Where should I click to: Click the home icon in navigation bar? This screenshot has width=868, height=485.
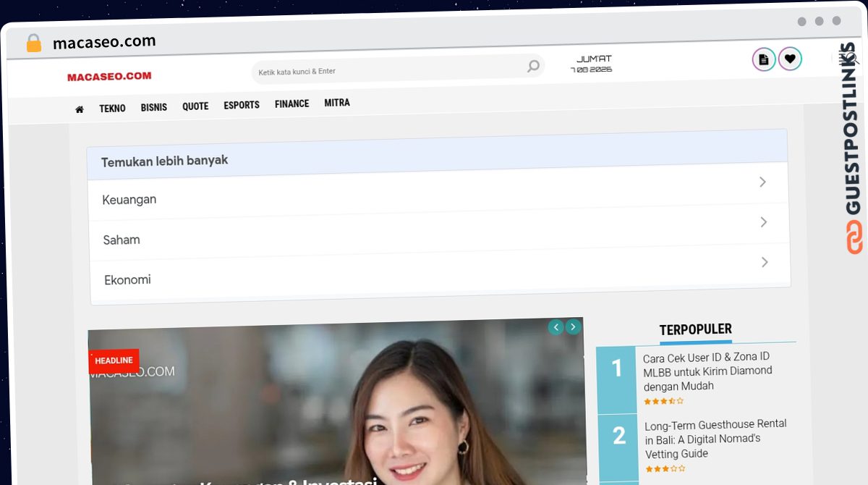[x=80, y=109]
